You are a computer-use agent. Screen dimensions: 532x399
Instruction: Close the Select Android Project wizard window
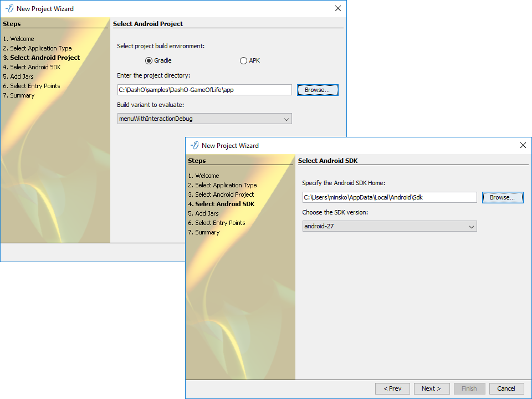pos(337,9)
